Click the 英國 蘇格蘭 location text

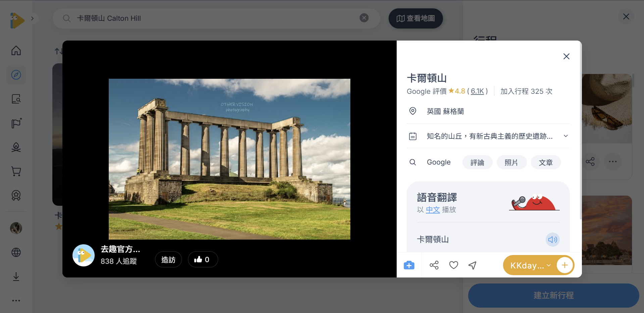tap(445, 111)
